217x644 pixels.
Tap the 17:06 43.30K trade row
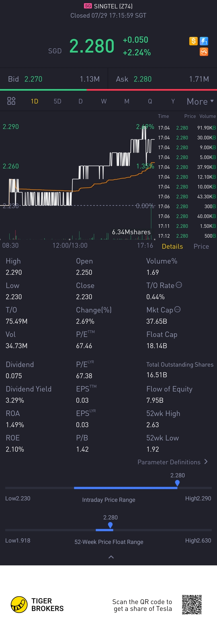[186, 197]
